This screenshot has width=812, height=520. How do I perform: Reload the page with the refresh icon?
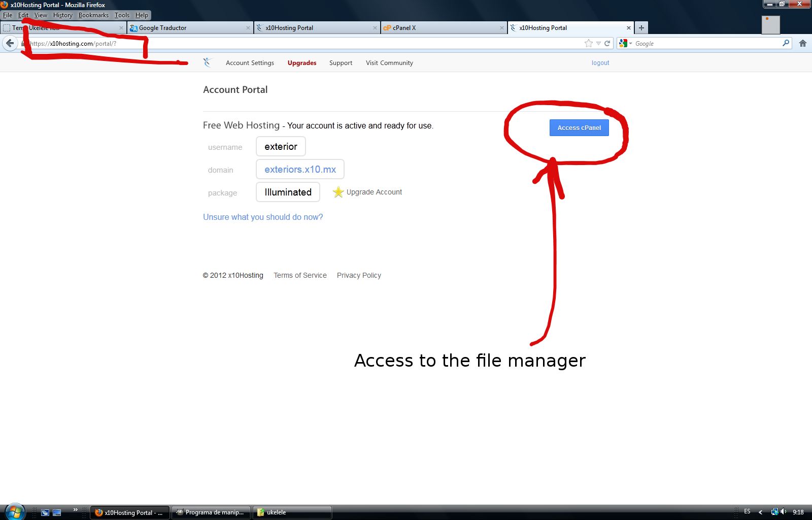coord(607,43)
